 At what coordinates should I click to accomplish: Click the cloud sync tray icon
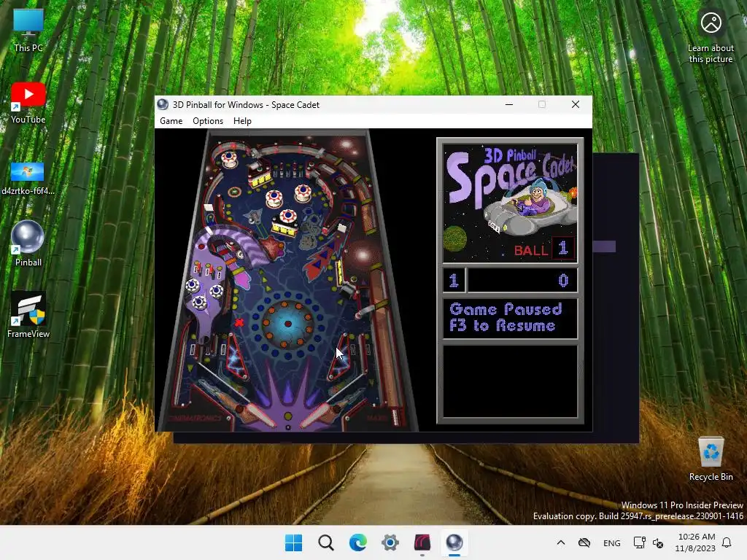[x=584, y=542]
